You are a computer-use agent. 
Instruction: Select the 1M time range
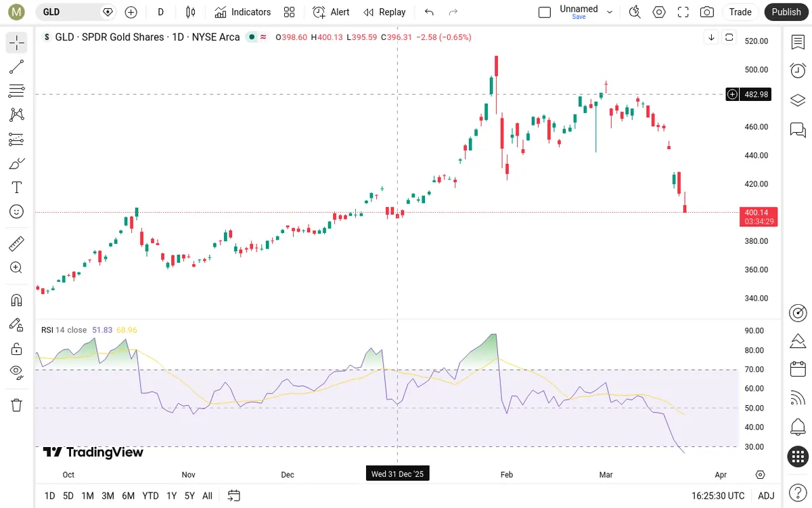tap(87, 496)
